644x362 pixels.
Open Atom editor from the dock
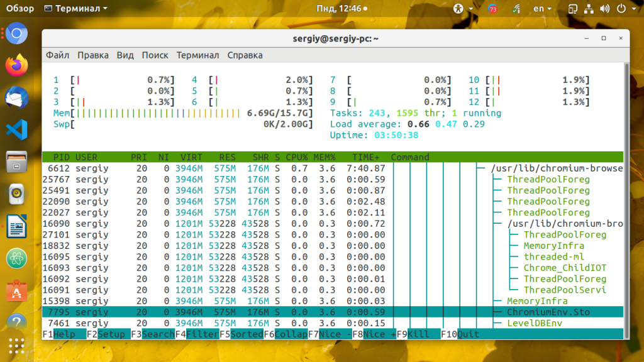click(x=17, y=258)
